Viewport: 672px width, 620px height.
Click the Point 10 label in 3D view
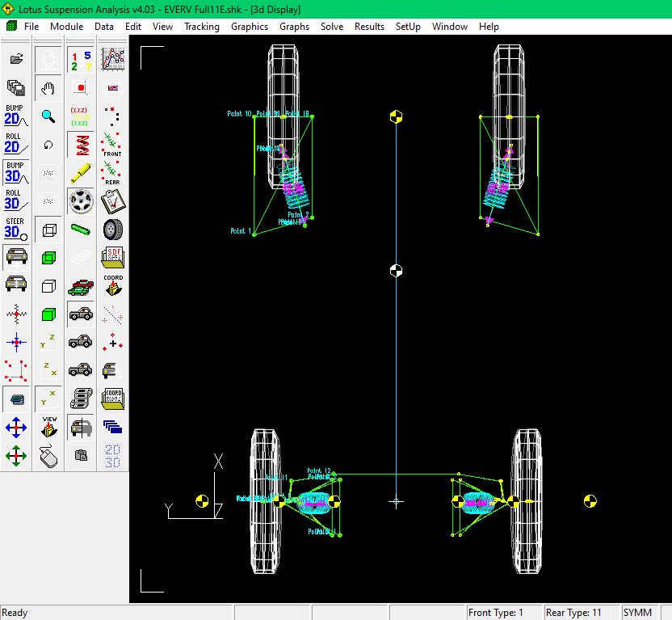tap(239, 114)
